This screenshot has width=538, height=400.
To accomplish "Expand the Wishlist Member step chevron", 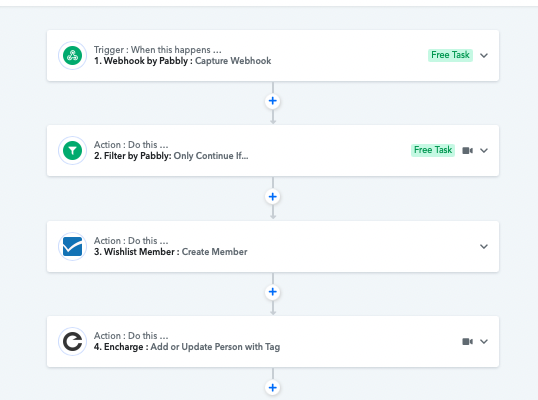I will (484, 246).
